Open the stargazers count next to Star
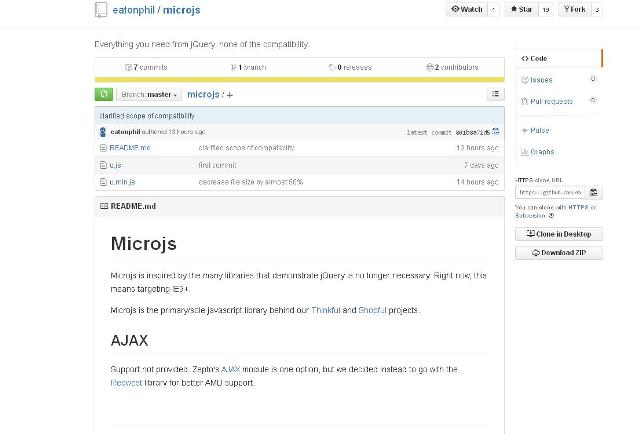 [546, 9]
